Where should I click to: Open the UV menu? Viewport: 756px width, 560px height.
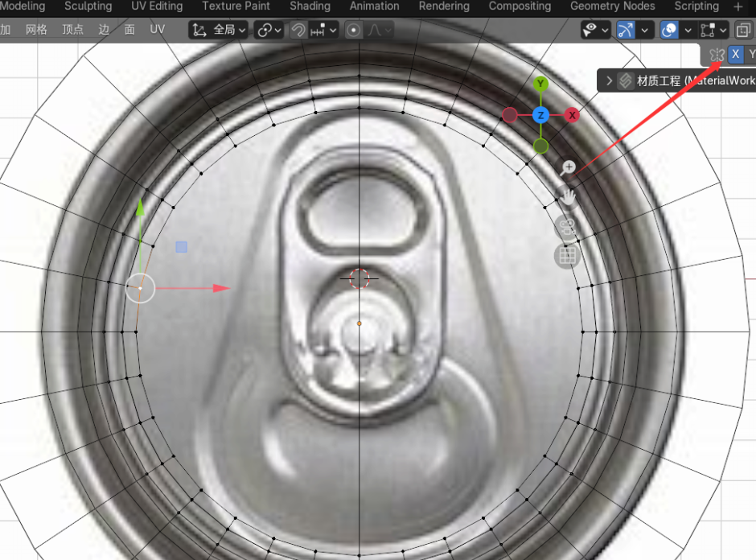[x=157, y=30]
